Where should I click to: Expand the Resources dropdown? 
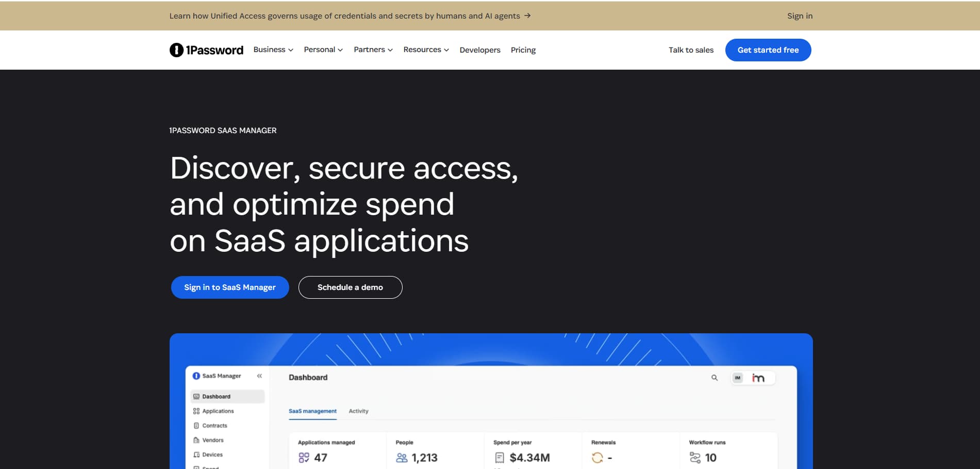click(426, 50)
